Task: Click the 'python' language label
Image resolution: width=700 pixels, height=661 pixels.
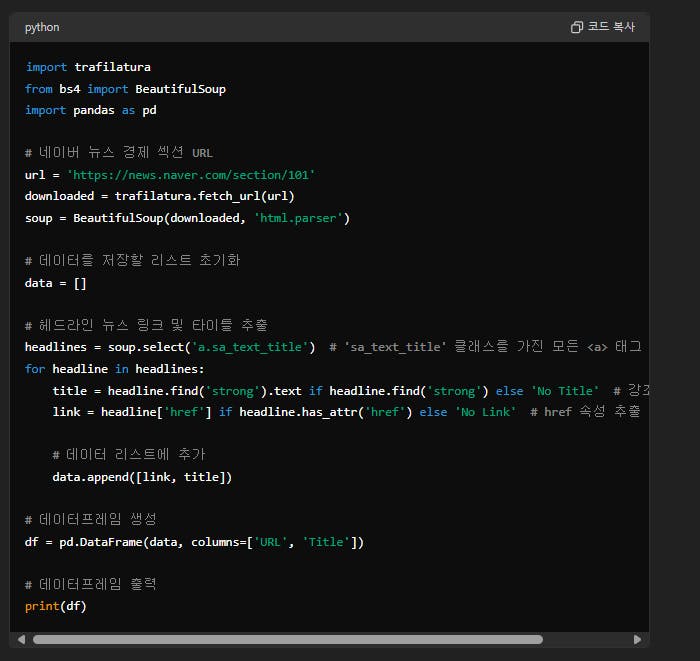Action: [42, 27]
